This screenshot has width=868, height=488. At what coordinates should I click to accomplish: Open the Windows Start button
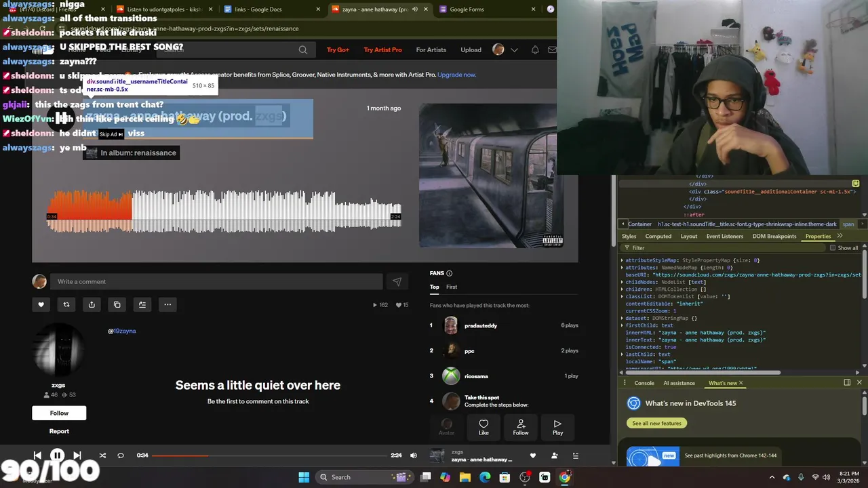coord(304,477)
